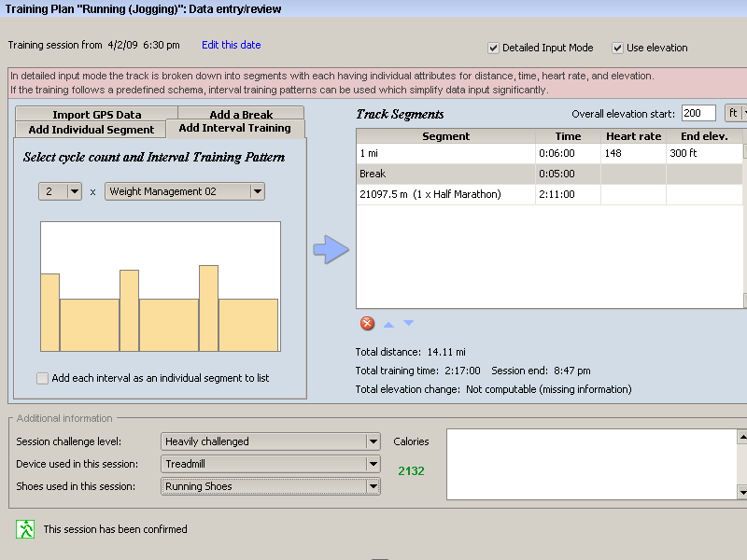This screenshot has height=560, width=747.
Task: Click the red delete segment icon
Action: click(x=367, y=323)
